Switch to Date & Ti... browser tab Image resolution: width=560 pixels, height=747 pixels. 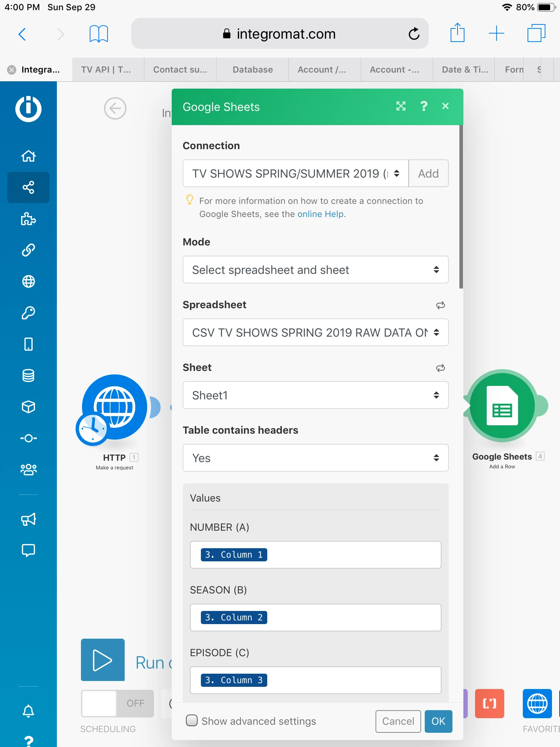[464, 69]
